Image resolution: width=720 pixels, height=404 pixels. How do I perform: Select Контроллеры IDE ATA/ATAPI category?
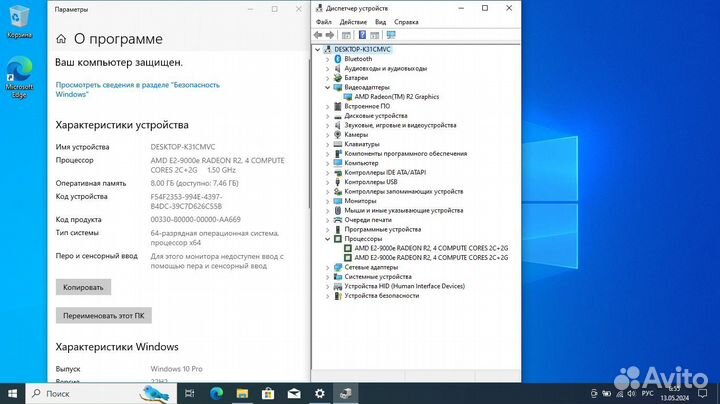tap(385, 172)
